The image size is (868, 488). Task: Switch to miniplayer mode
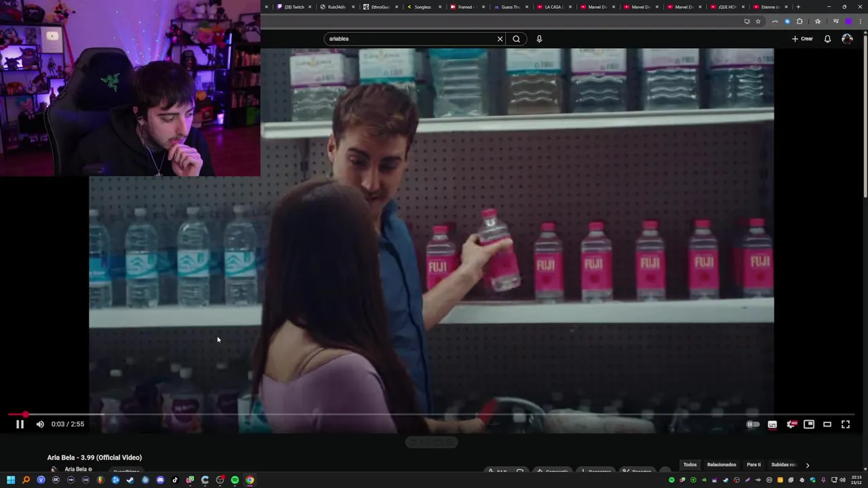(809, 424)
